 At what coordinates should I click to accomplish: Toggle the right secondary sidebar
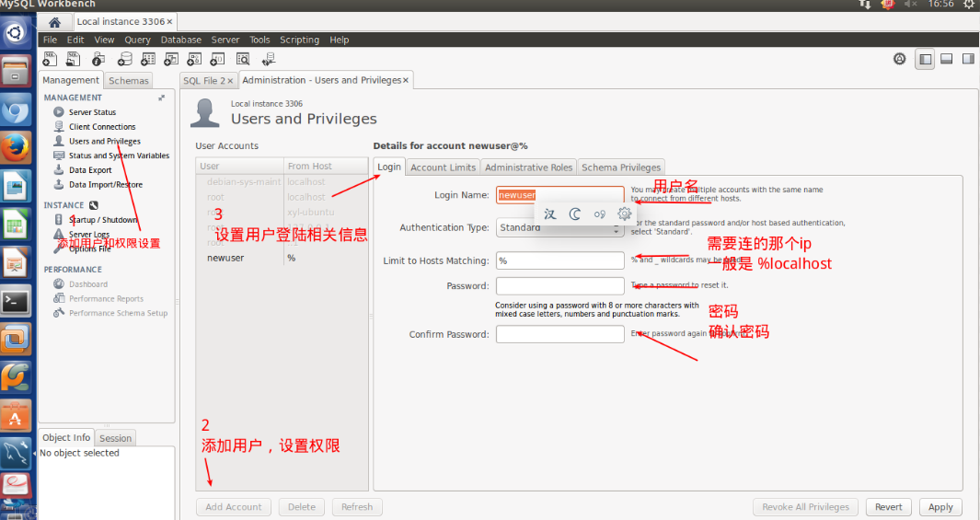click(968, 59)
